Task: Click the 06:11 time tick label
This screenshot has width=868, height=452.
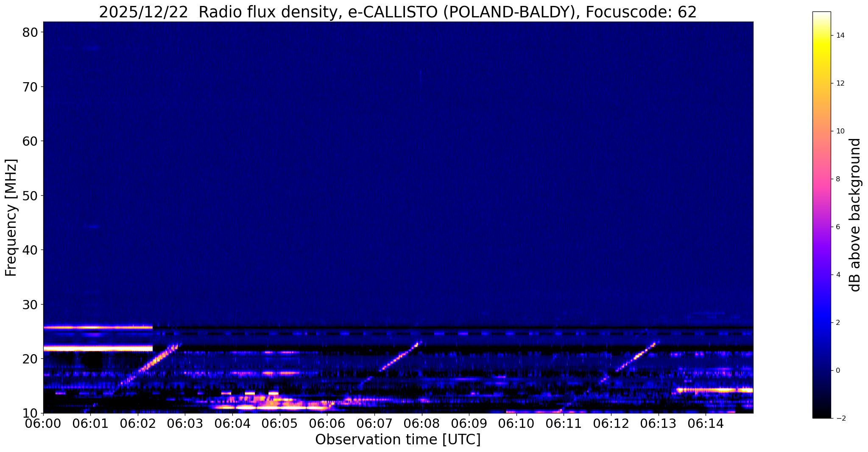Action: click(563, 423)
